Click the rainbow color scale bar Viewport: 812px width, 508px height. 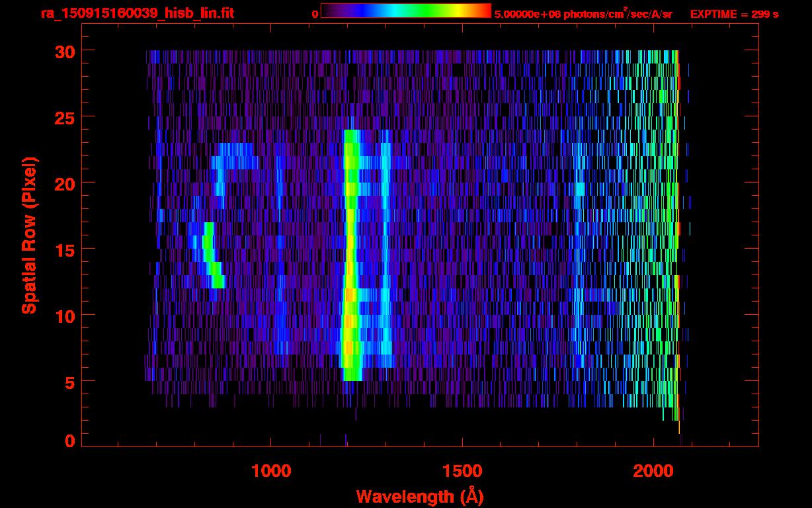click(406, 11)
